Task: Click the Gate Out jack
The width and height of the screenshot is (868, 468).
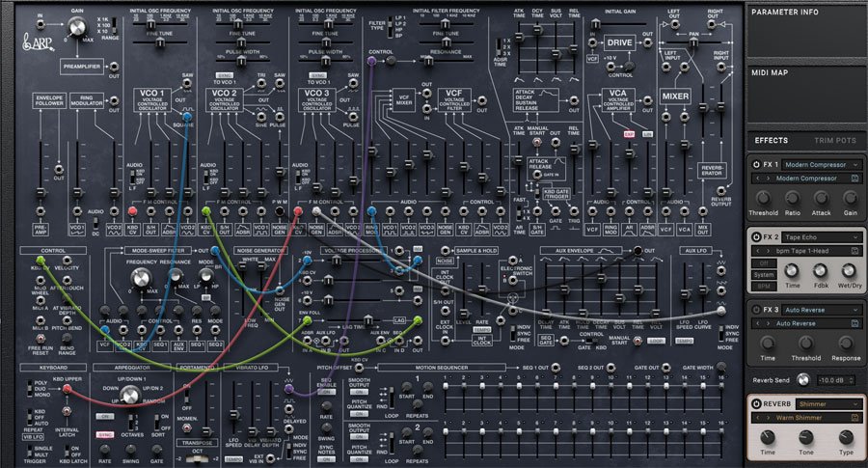Action: click(665, 368)
